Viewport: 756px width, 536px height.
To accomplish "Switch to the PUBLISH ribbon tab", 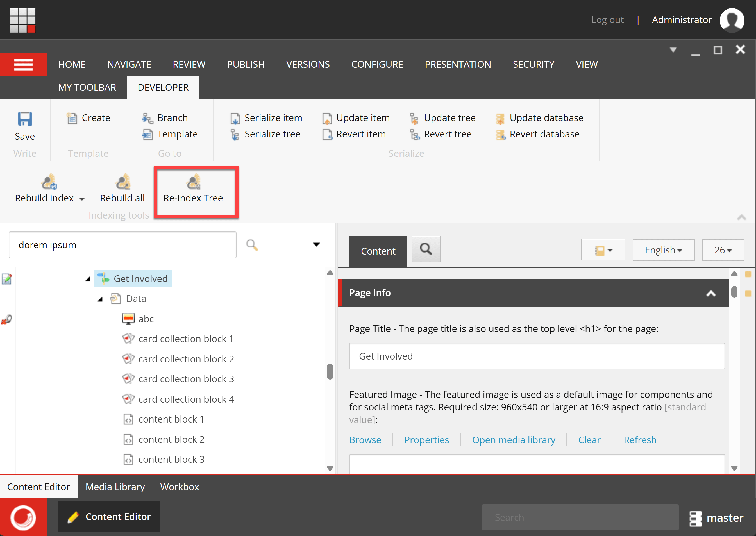I will coord(246,64).
